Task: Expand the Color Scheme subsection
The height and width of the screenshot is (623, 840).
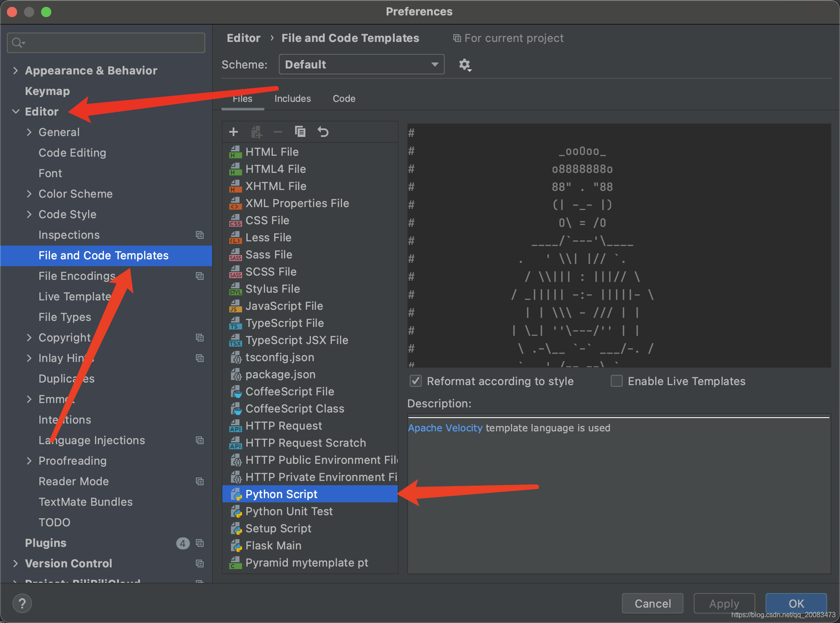Action: (29, 194)
